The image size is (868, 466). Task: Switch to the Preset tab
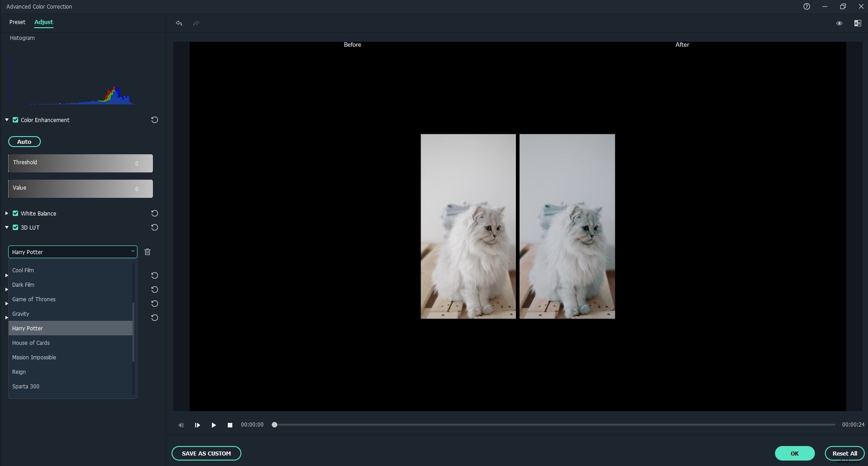click(x=18, y=22)
